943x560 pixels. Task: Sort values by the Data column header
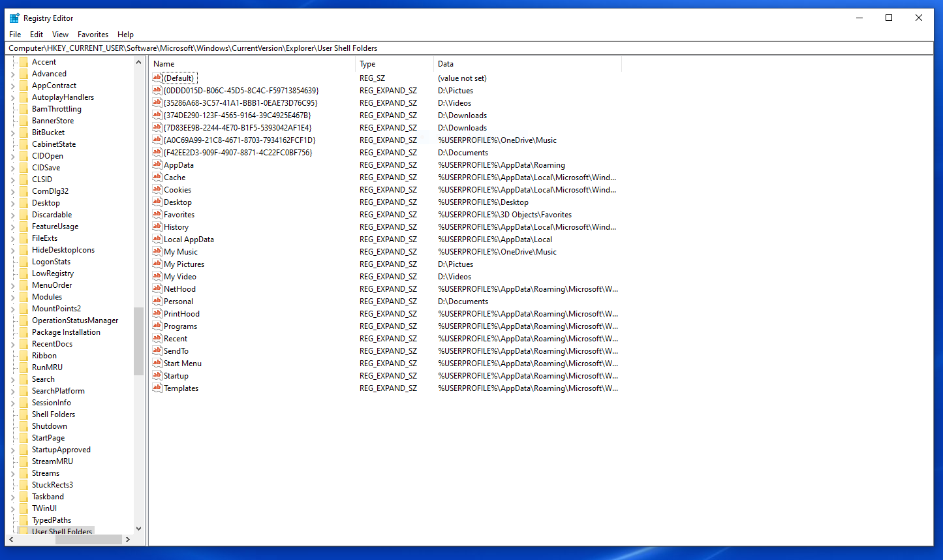tap(527, 64)
